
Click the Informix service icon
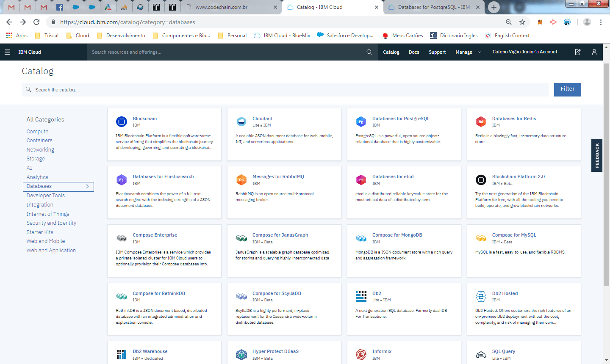361,355
